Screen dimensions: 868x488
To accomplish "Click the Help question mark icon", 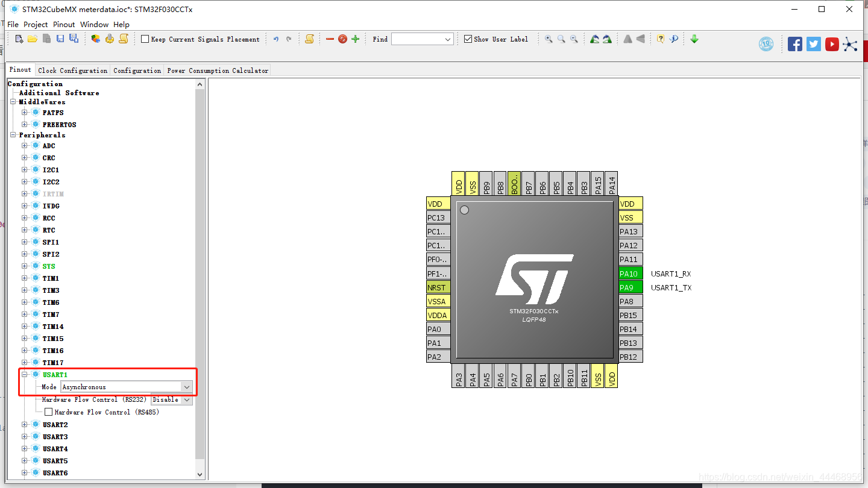I will (661, 39).
